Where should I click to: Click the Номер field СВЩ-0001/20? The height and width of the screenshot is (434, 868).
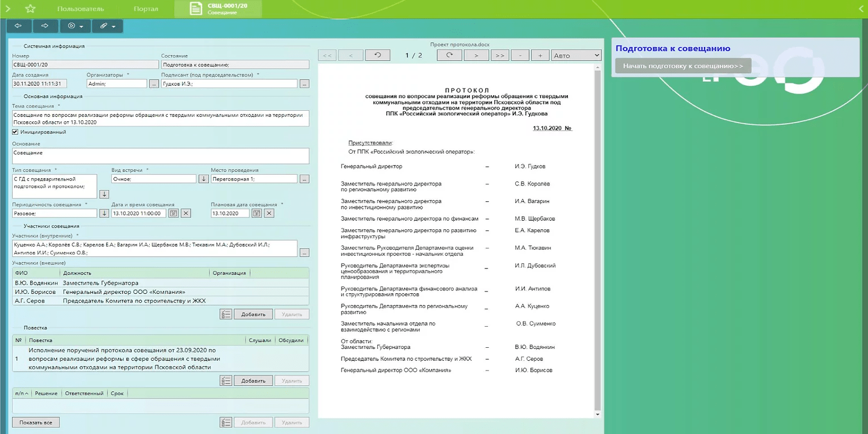[85, 65]
